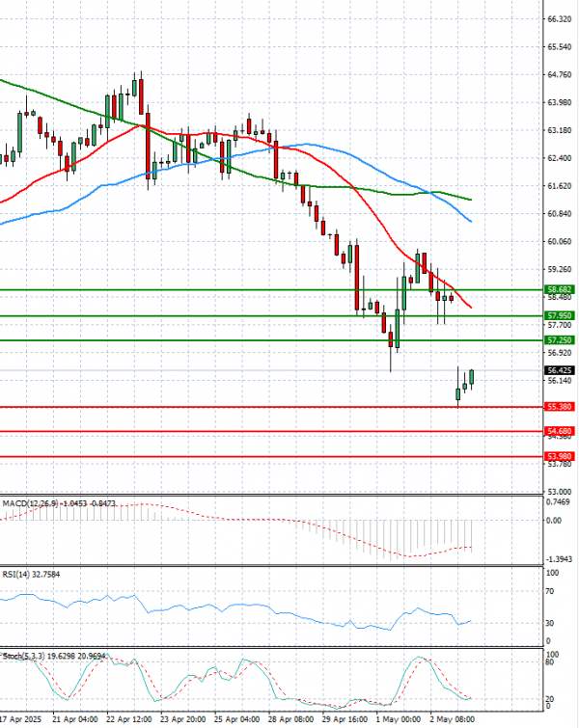Click the 22 Apr 12:00 time label
The width and height of the screenshot is (579, 728).
(128, 719)
